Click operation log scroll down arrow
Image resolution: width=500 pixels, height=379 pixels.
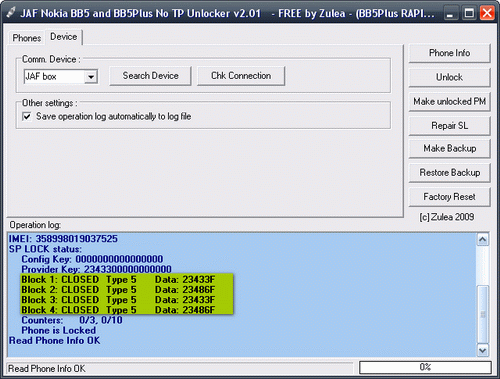[x=483, y=350]
